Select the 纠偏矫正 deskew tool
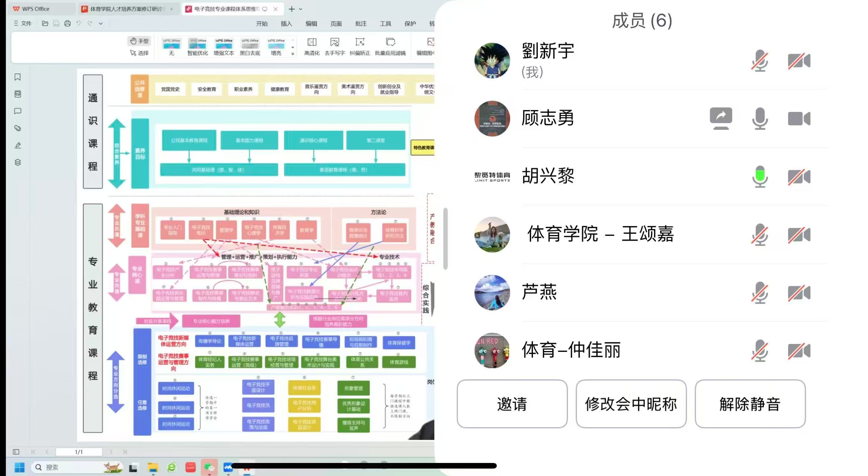This screenshot has width=868, height=476. click(360, 43)
